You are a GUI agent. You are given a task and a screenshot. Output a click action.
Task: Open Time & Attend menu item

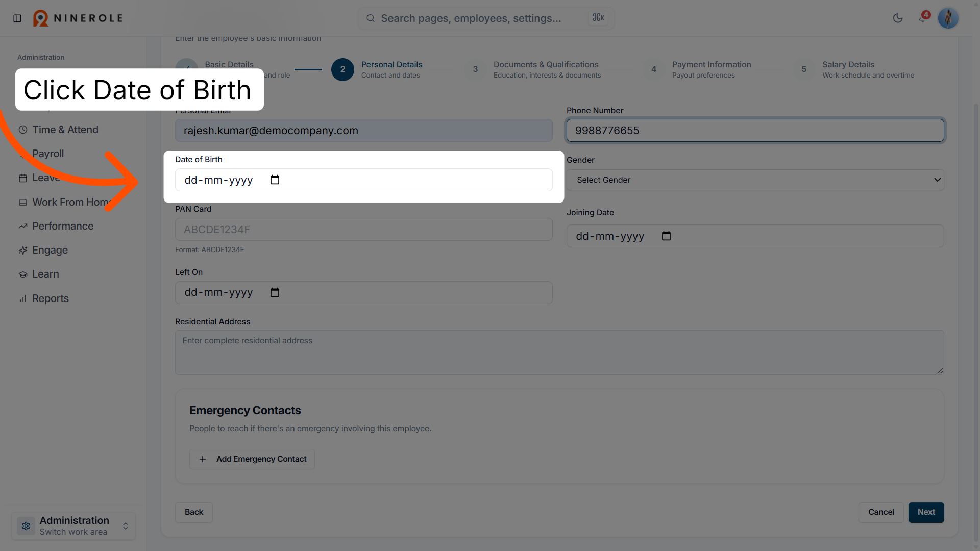65,130
